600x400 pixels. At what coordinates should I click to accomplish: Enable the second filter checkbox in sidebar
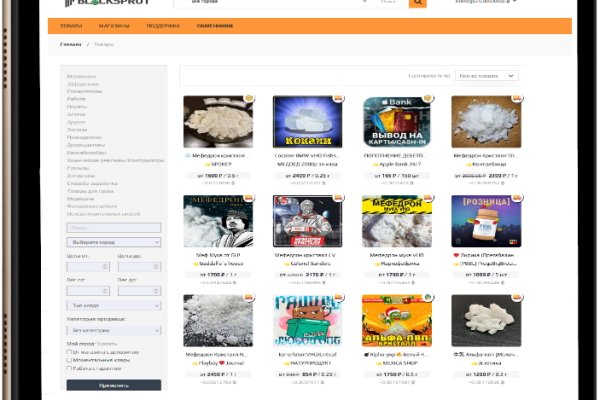tap(70, 360)
